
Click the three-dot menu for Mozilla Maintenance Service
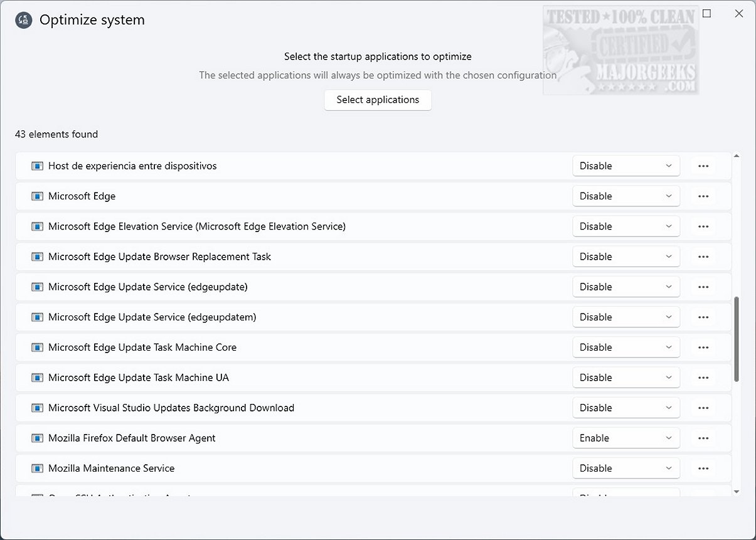click(x=703, y=469)
